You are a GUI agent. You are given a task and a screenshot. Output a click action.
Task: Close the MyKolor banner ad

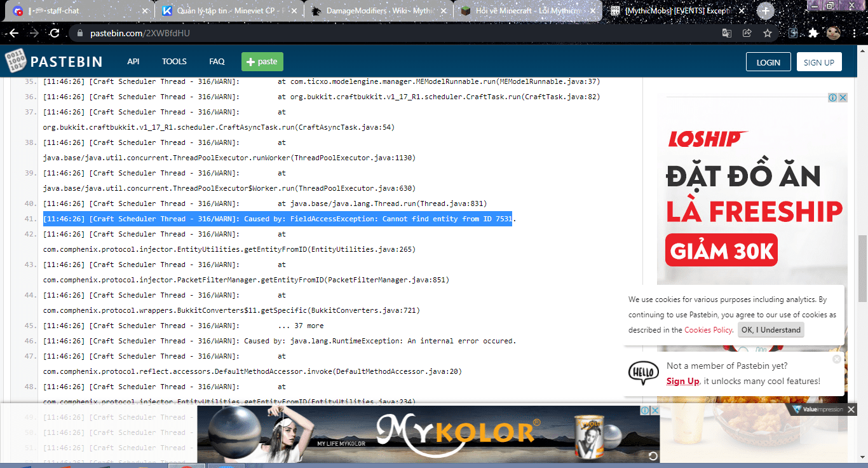tap(655, 411)
